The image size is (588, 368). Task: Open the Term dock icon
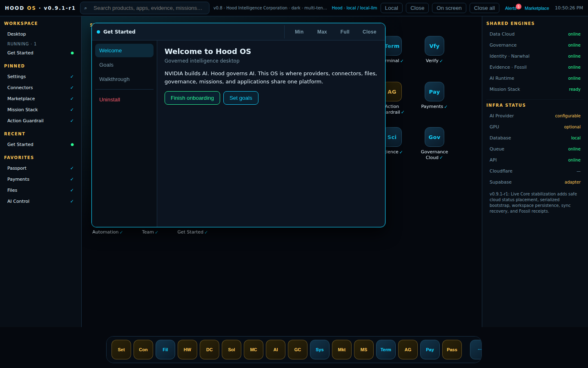click(386, 350)
